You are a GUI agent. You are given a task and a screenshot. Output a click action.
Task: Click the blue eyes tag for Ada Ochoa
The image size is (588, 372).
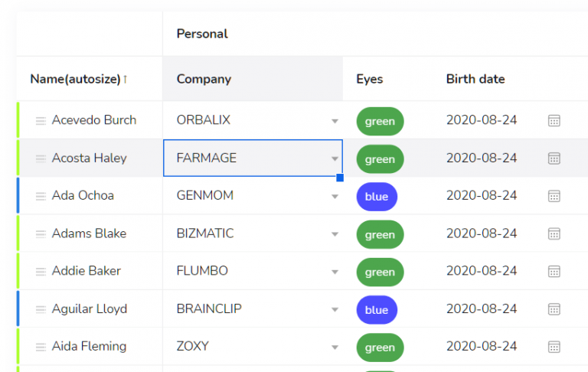[x=377, y=197]
